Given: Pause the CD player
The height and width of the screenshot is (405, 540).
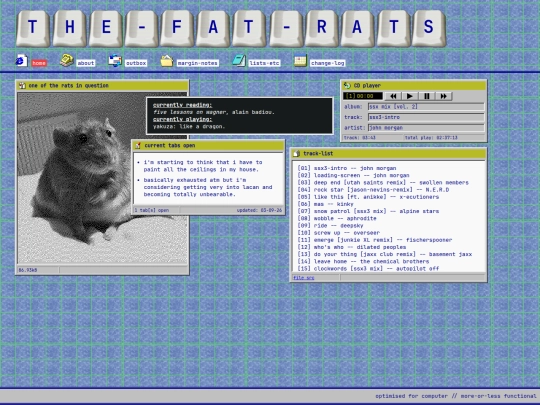Looking at the screenshot, I should pos(427,96).
